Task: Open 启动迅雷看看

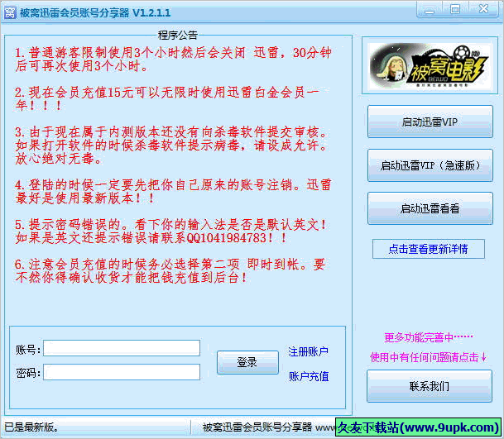Action: point(430,208)
